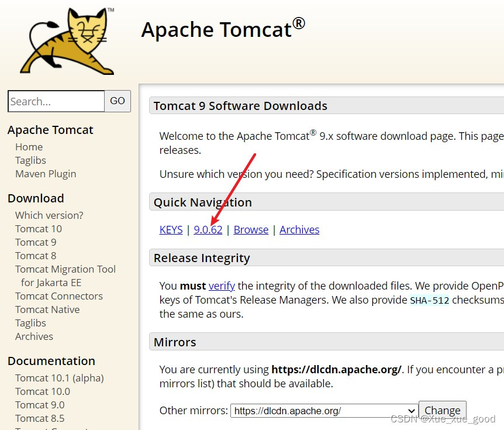
Task: Open the Tomcat Native link
Action: pos(47,309)
